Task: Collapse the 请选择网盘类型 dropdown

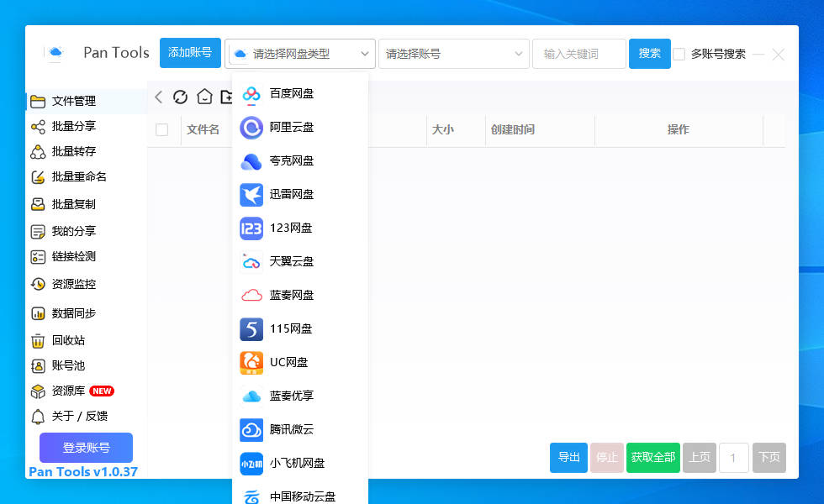Action: [x=298, y=53]
